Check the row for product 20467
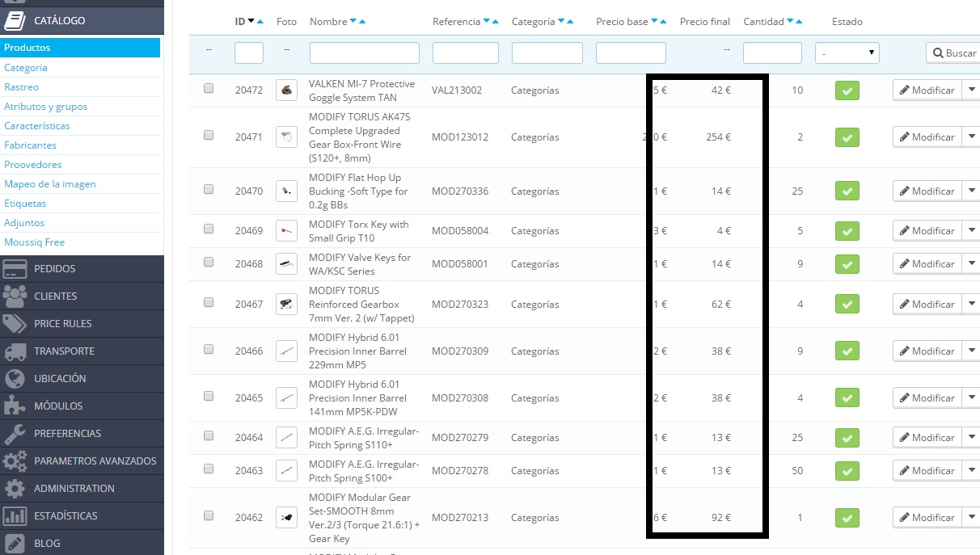 tap(209, 303)
